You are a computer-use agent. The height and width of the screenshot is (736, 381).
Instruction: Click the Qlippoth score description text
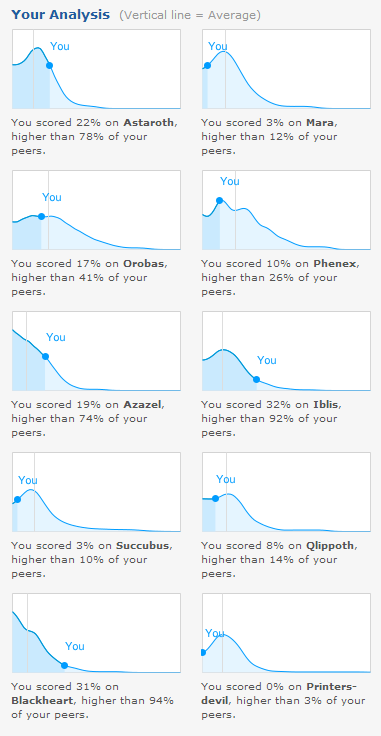(280, 560)
